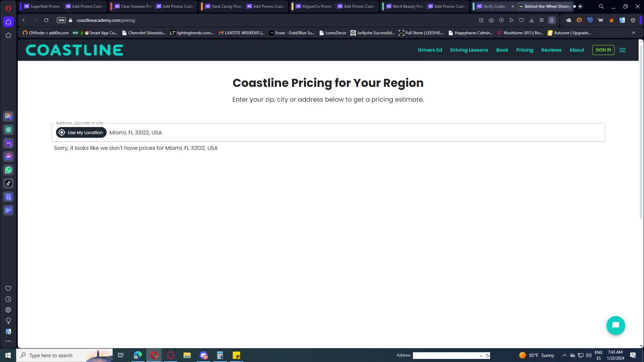Click the pinboard edit icon in the address bar
Screen dimensions: 644x362
481,20
